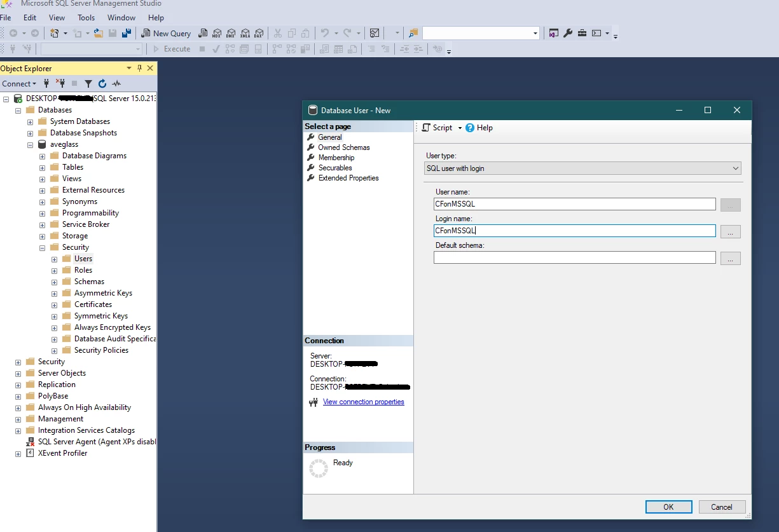Click the New Query toolbar button
Screen dimensions: 779x532
tap(165, 33)
